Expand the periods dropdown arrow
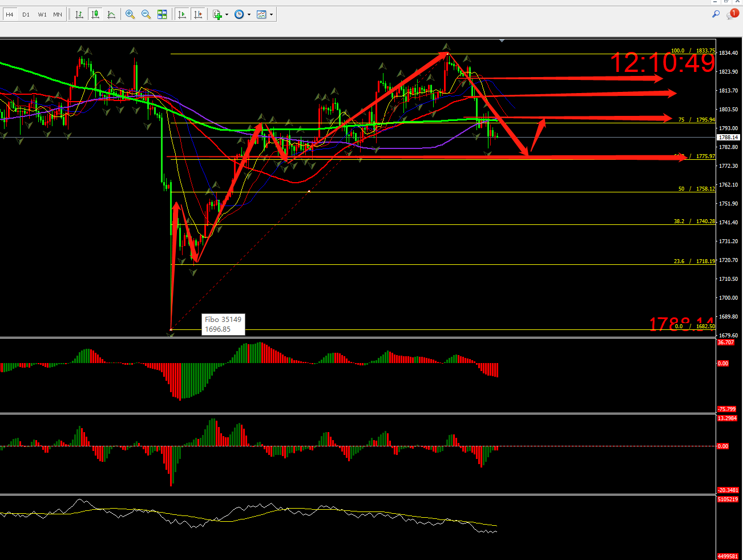This screenshot has height=560, width=743. click(249, 14)
